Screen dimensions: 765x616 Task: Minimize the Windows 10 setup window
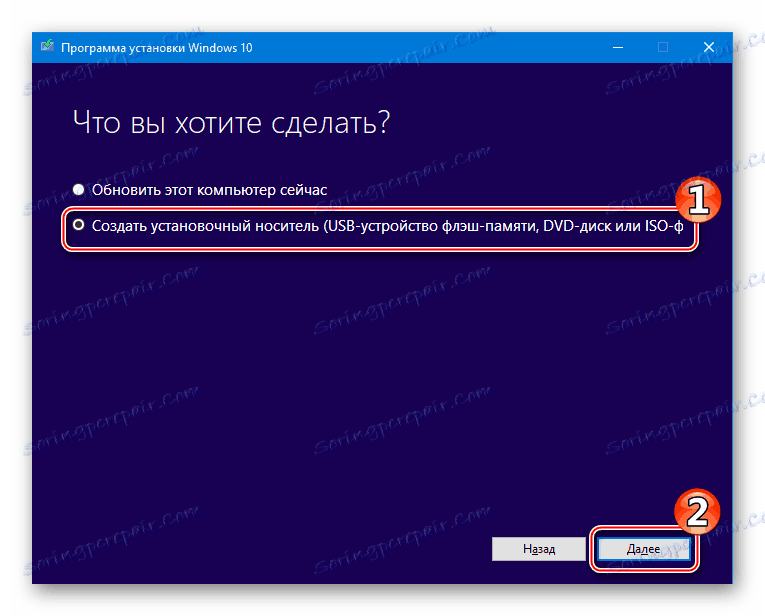(x=618, y=47)
